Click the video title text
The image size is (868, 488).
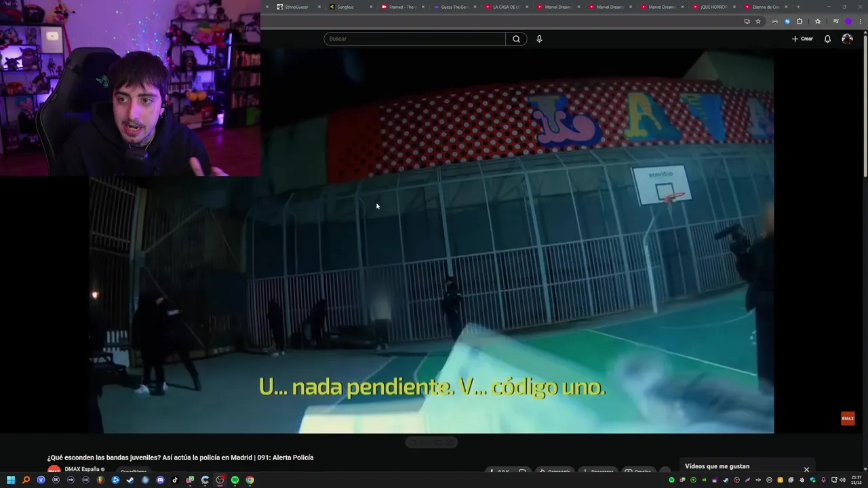pos(180,457)
